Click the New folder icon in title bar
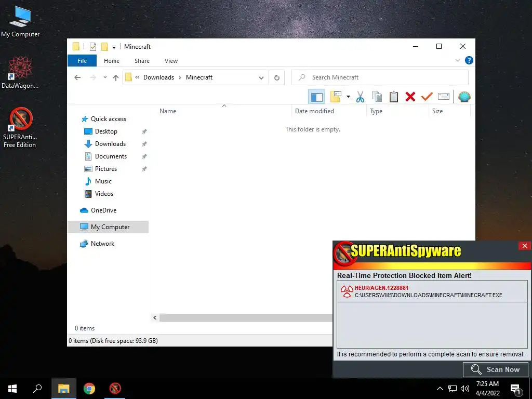Image resolution: width=532 pixels, height=399 pixels. pyautogui.click(x=104, y=47)
